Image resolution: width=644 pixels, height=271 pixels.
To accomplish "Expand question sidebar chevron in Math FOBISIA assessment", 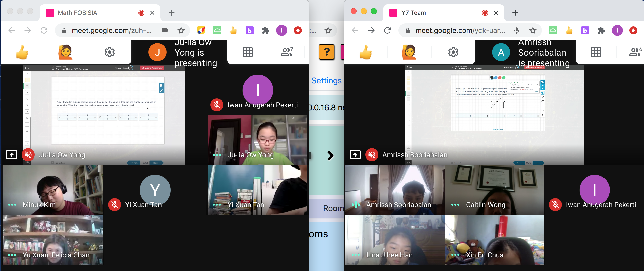I will (27, 73).
